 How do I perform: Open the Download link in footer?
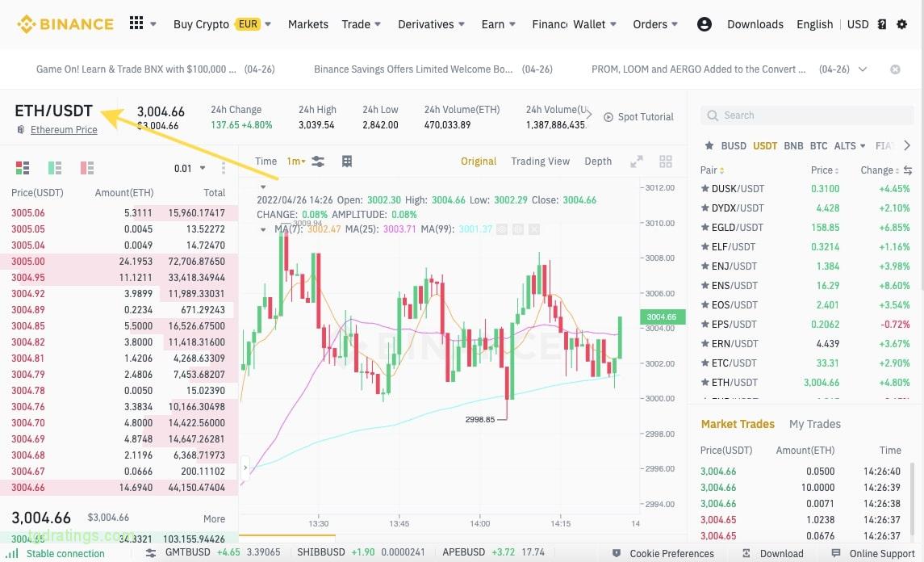[773, 553]
